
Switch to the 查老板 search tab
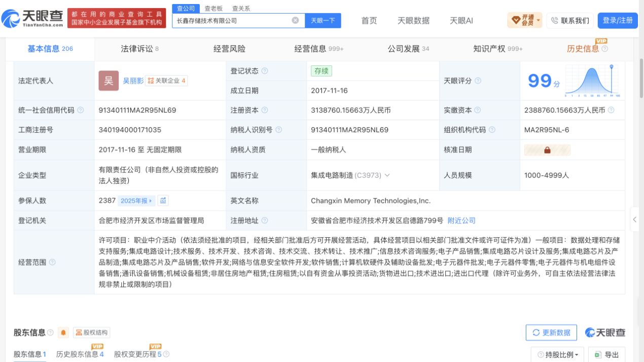(213, 9)
